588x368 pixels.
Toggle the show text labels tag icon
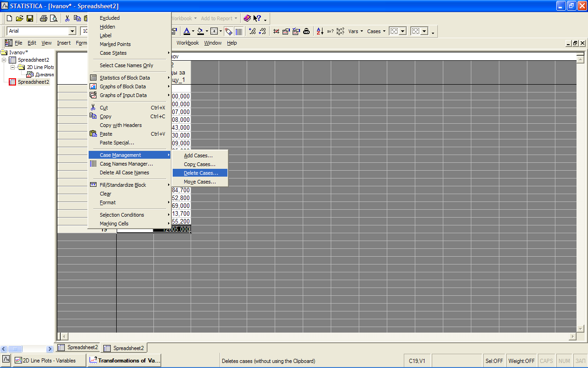click(229, 31)
